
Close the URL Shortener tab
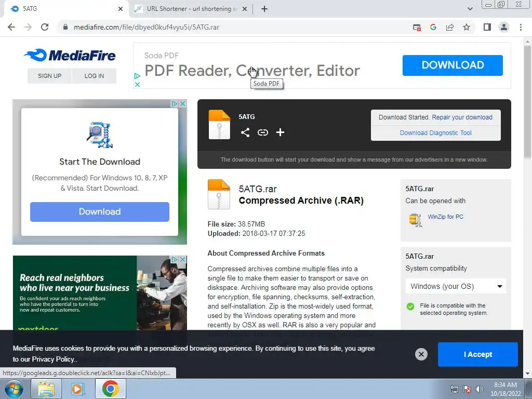[x=244, y=9]
